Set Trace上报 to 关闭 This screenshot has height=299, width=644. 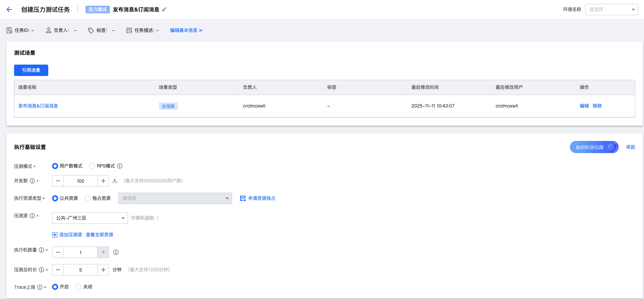[79, 287]
